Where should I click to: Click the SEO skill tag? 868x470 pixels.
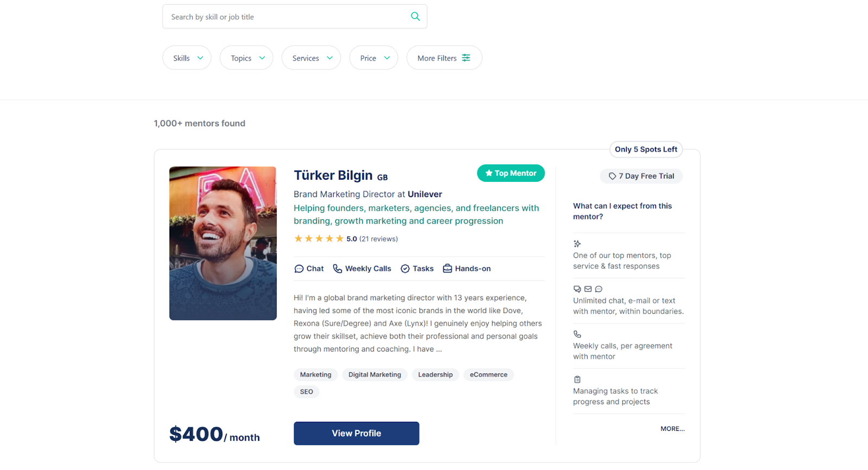[307, 392]
